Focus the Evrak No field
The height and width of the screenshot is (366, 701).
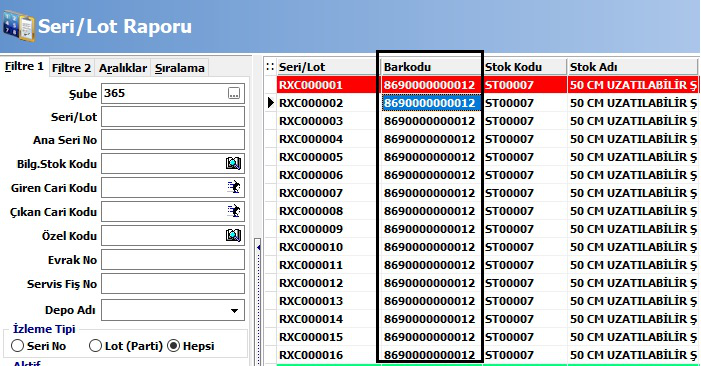(x=173, y=260)
